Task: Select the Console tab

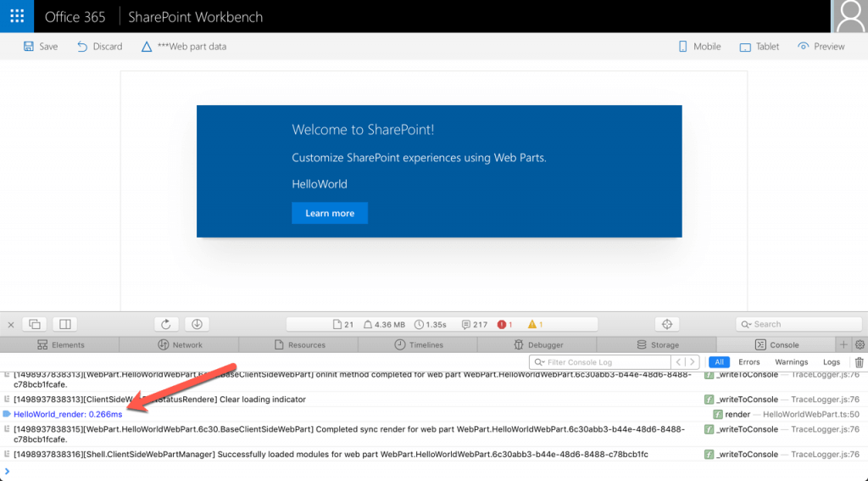Action: point(776,344)
